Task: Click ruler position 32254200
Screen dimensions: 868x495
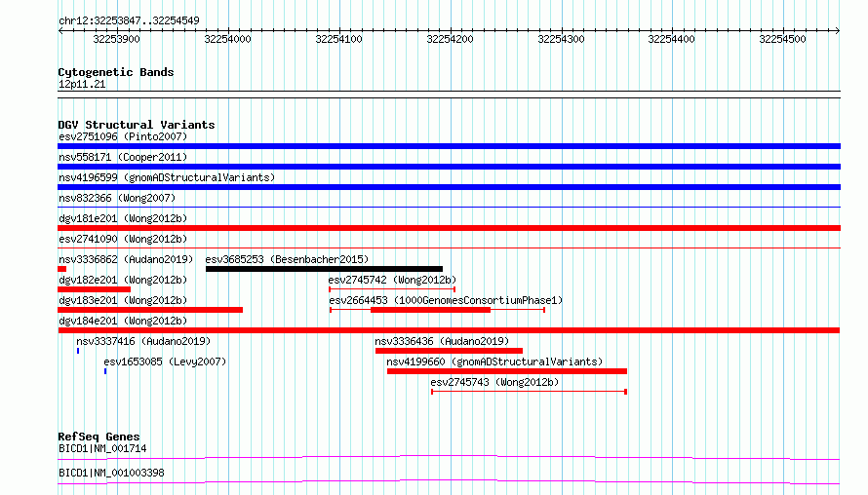Action: coord(450,39)
